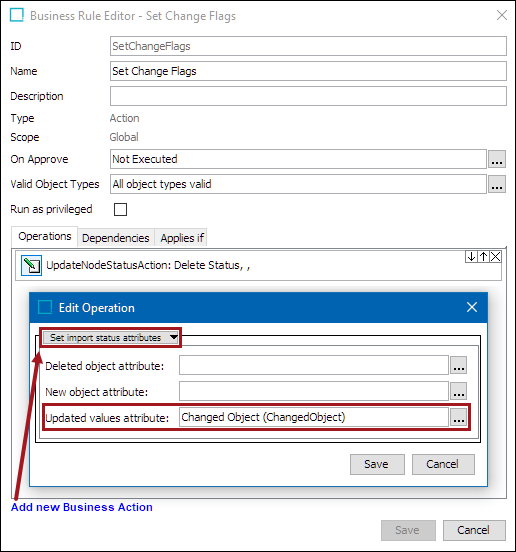Open the Valid Object Types ellipsis button
This screenshot has height=552, width=516.
point(497,184)
